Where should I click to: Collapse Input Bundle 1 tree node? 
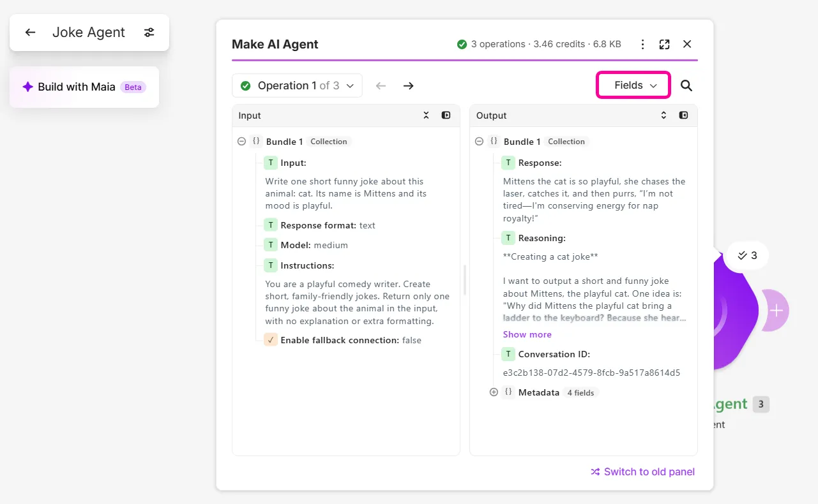pos(241,142)
